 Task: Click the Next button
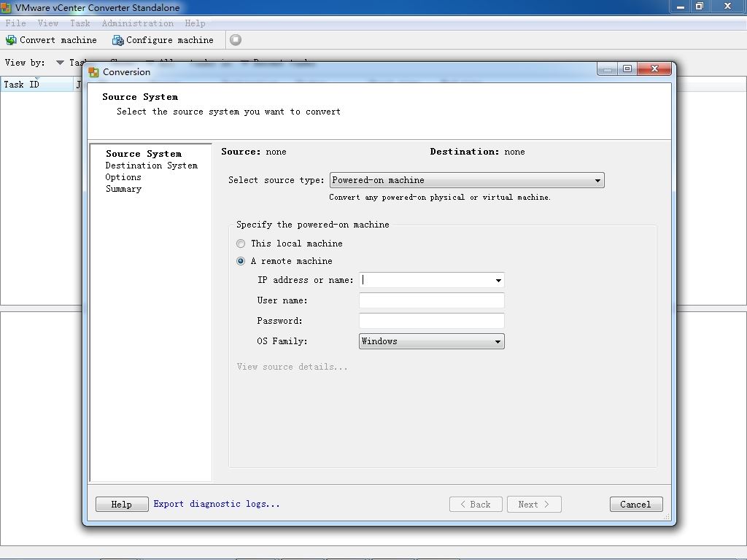(x=534, y=505)
